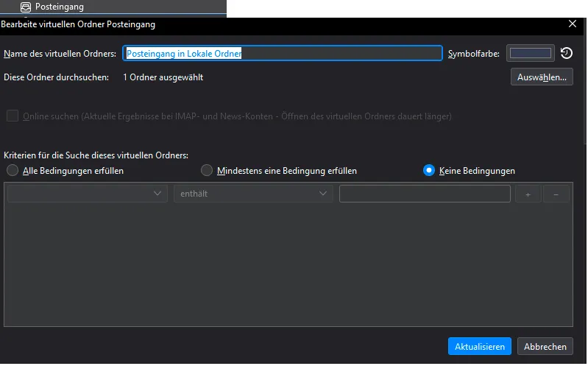The image size is (588, 366).
Task: Confirm changes with the Aktualisieren button
Action: click(479, 346)
